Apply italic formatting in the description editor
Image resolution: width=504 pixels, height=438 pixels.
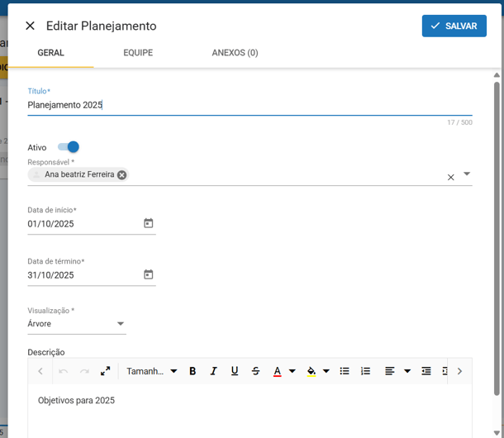click(213, 371)
